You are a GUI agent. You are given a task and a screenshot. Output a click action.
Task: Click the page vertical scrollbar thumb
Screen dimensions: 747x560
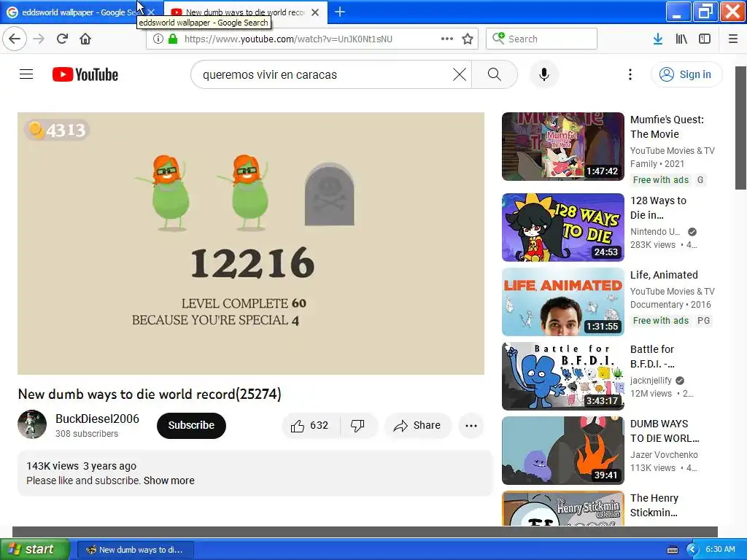pyautogui.click(x=741, y=128)
